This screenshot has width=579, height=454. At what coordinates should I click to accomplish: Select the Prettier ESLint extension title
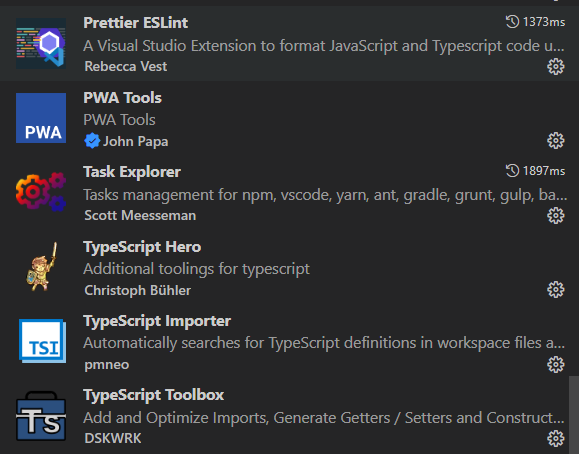[136, 23]
